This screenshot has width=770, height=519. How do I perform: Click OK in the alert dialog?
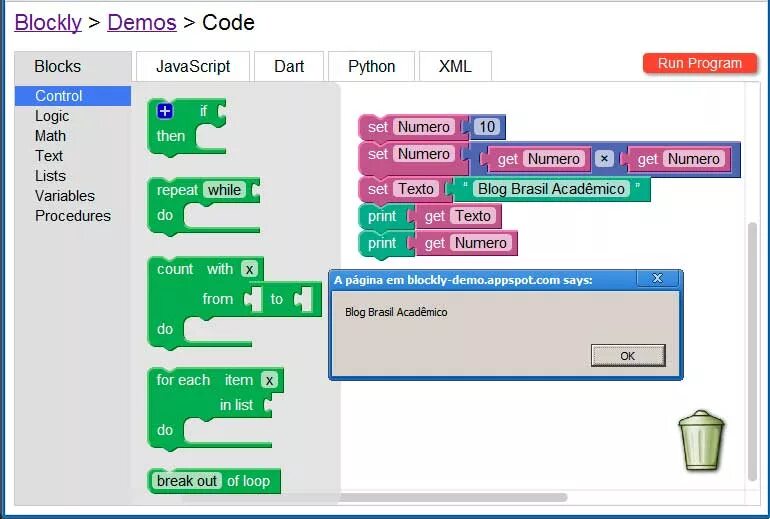(628, 355)
